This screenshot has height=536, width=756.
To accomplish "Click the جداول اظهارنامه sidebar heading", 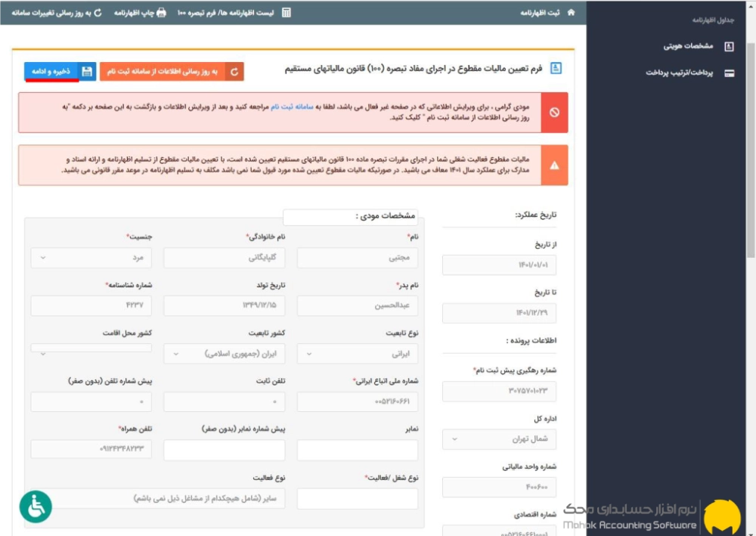I will click(713, 20).
